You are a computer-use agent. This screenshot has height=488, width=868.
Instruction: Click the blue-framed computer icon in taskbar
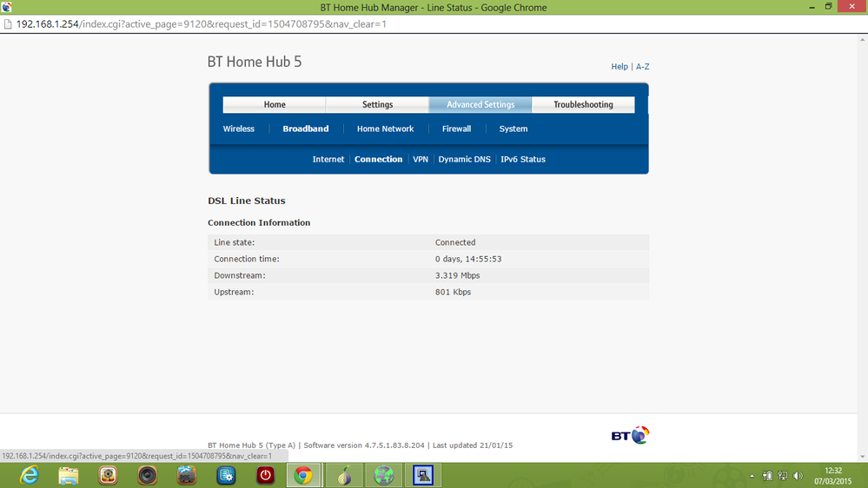click(423, 475)
